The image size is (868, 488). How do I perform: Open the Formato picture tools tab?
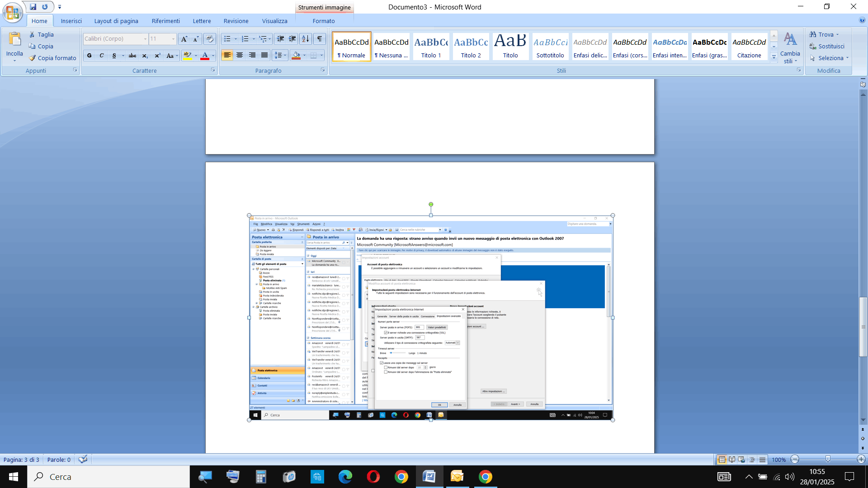click(324, 21)
